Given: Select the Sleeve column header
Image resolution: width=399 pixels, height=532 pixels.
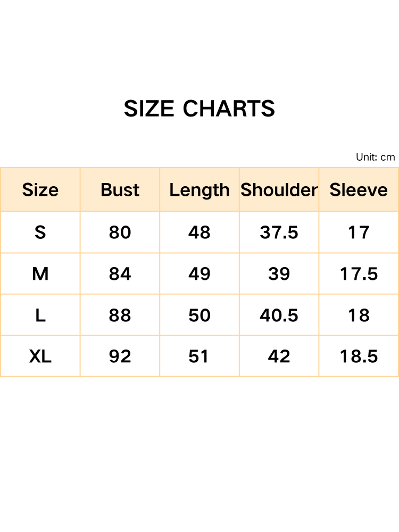Looking at the screenshot, I should 359,190.
